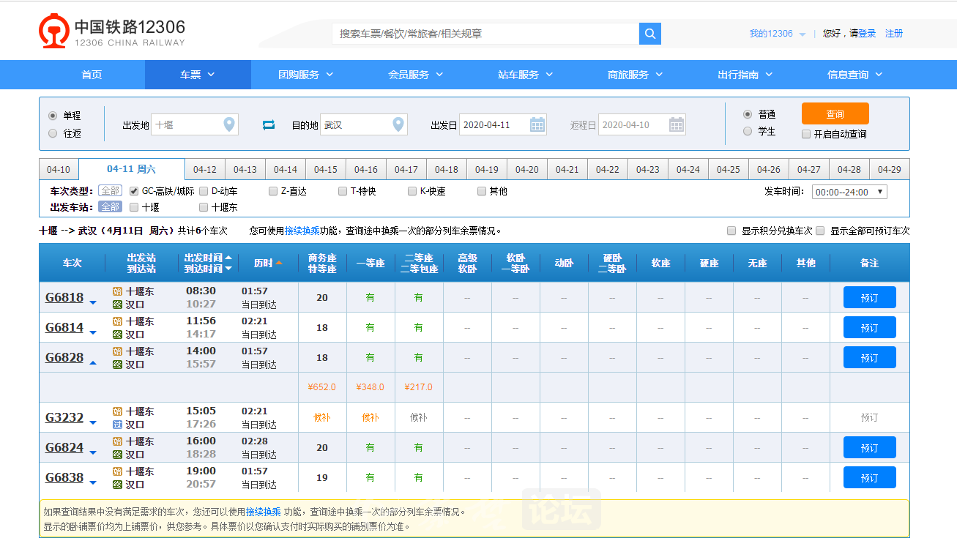Open 会员服务 navigation menu
Viewport: 957px width, 560px height.
click(x=415, y=75)
